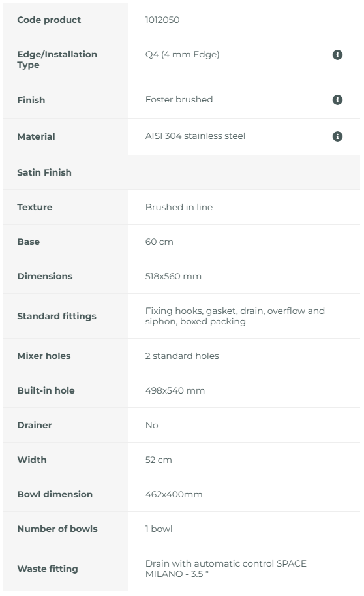This screenshot has height=596, width=364.
Task: Click the Code product label
Action: [49, 20]
